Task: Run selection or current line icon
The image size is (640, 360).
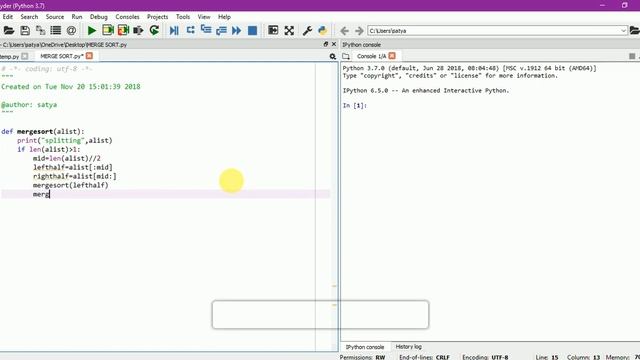Action: click(x=138, y=31)
